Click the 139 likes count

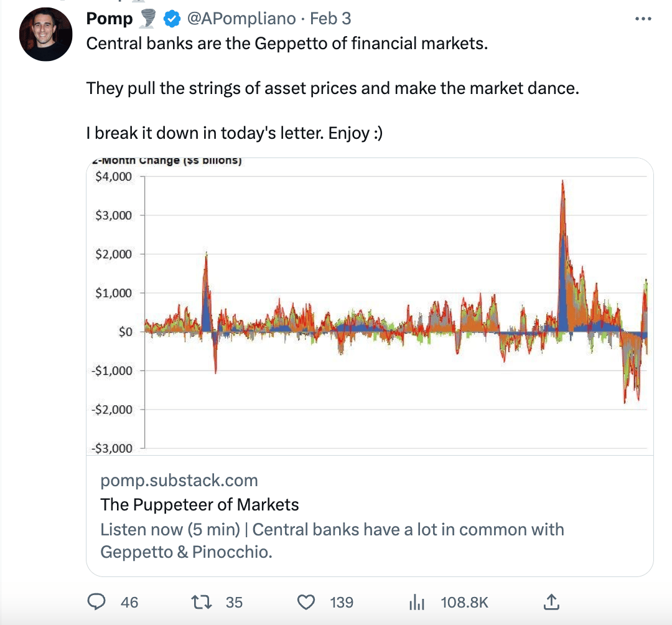tap(342, 602)
